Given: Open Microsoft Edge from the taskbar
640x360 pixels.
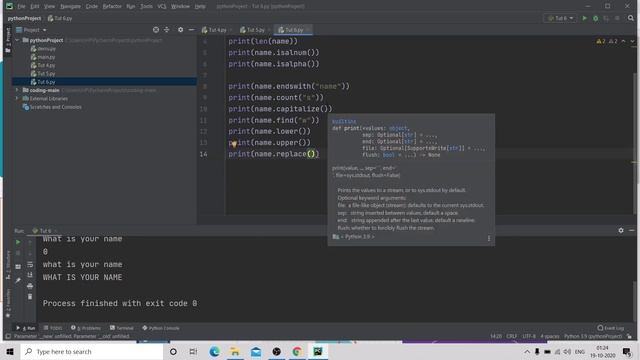Looking at the screenshot, I should tap(214, 351).
